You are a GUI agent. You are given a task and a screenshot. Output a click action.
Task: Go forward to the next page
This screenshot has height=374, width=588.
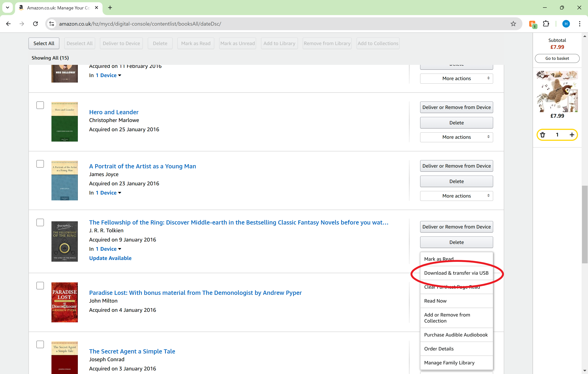tap(22, 24)
